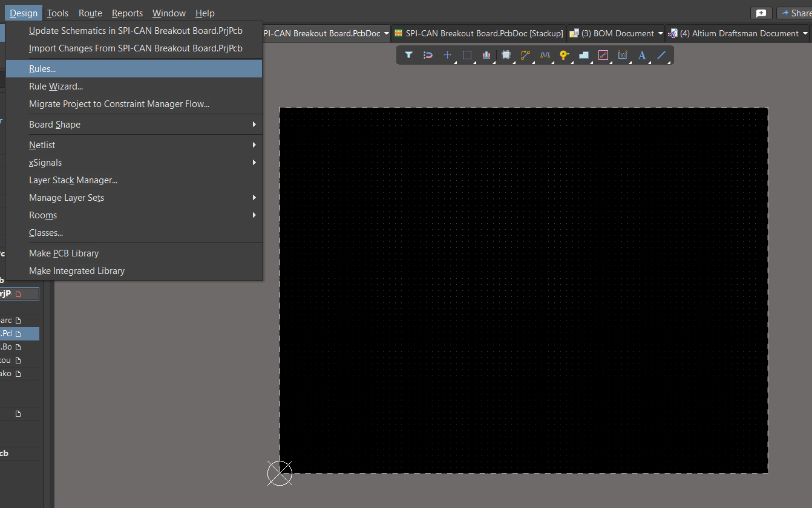Select the place dimension tool
This screenshot has height=508, width=812.
coord(623,55)
